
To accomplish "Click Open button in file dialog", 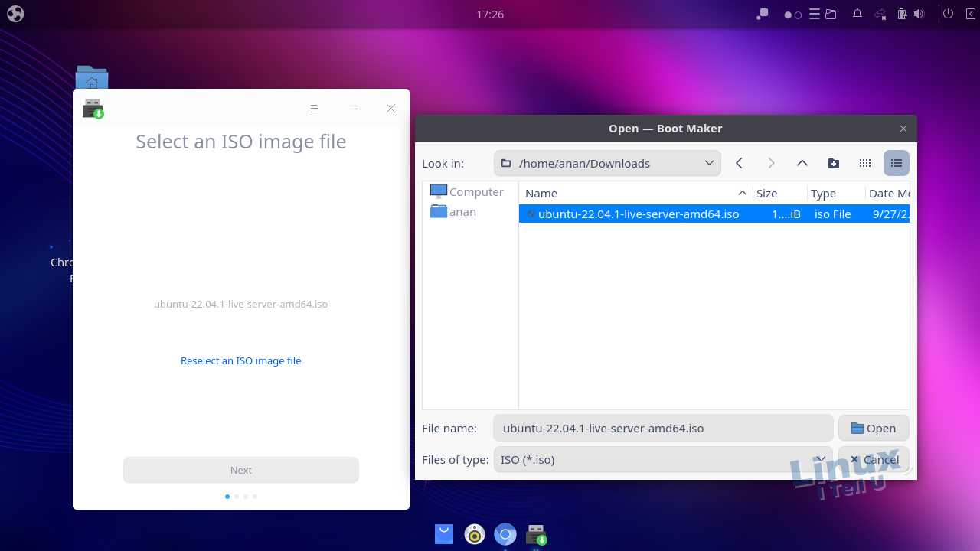I will point(874,428).
